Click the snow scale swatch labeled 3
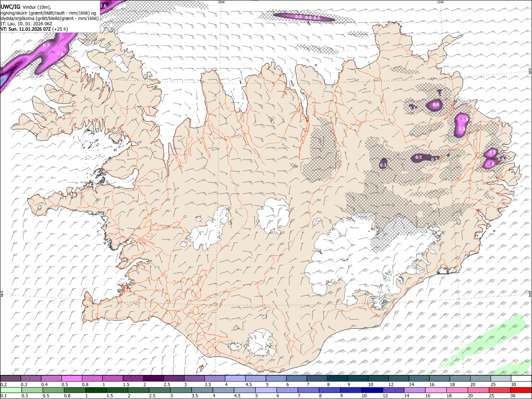 194,378
